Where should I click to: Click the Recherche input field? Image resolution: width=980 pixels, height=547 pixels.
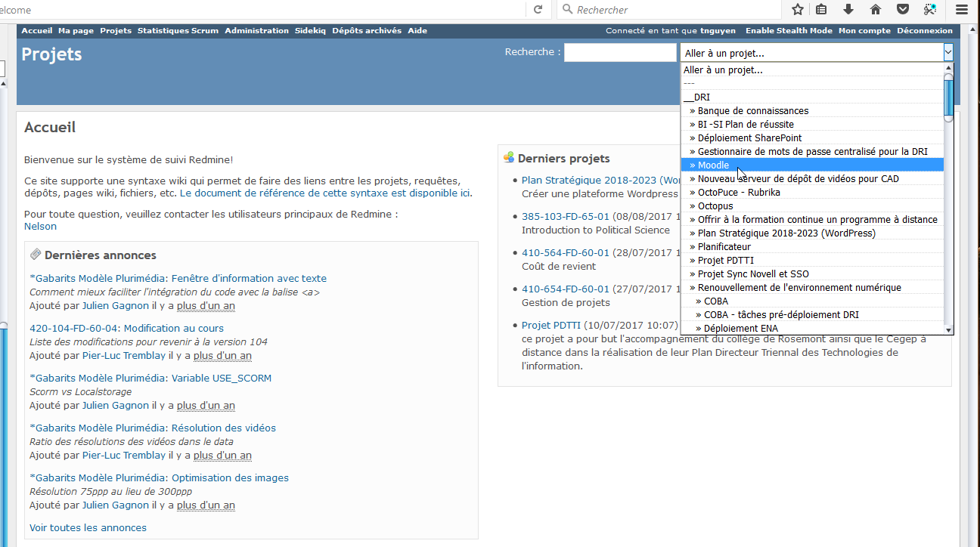(x=620, y=53)
